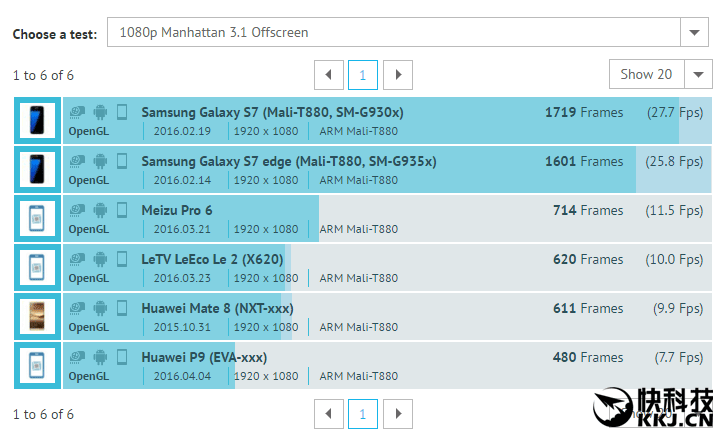Viewport: 723px width, 437px height.
Task: Click the Android icon in Samsung Galaxy S7 row
Action: pos(100,112)
